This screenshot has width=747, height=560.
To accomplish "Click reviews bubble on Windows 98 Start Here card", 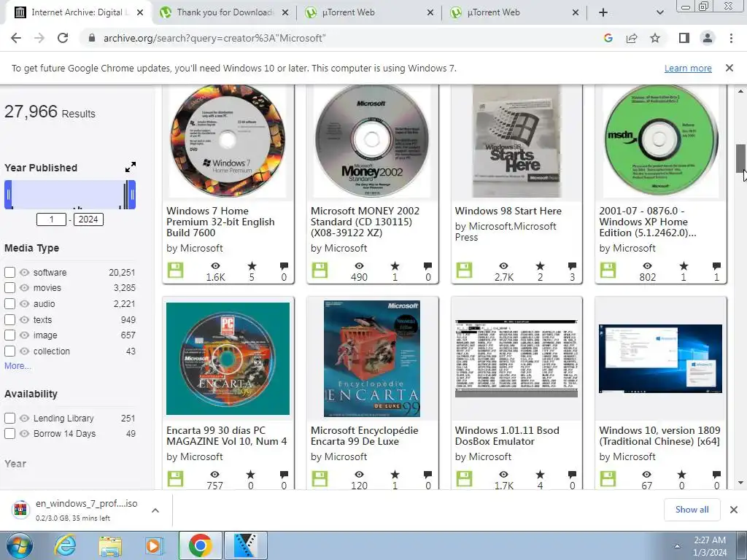I will (x=572, y=266).
